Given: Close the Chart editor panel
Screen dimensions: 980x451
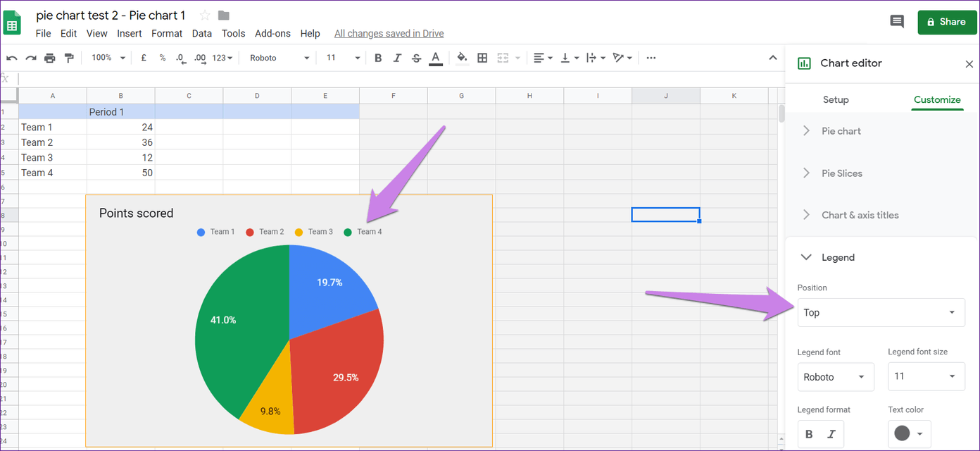Looking at the screenshot, I should point(969,63).
